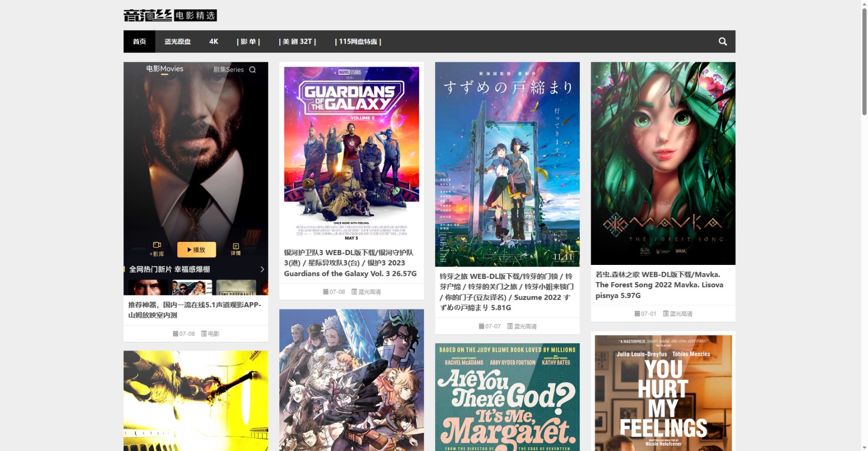Open the Mavka The Forest Song poster
The width and height of the screenshot is (868, 451).
pos(663,163)
